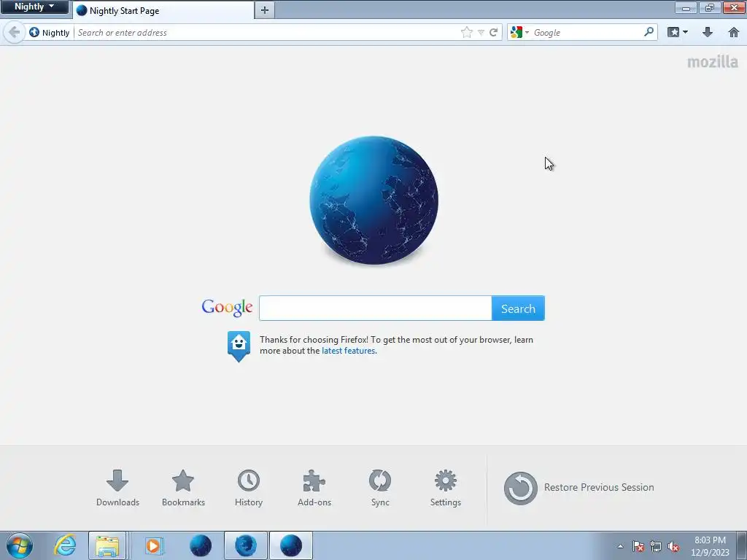This screenshot has width=747, height=560.
Task: Click the snippet house mascot icon
Action: coord(239,346)
